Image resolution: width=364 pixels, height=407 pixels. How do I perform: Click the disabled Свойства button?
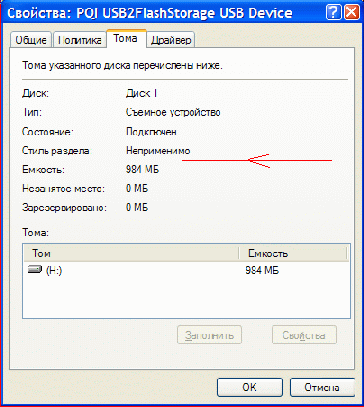tap(304, 335)
